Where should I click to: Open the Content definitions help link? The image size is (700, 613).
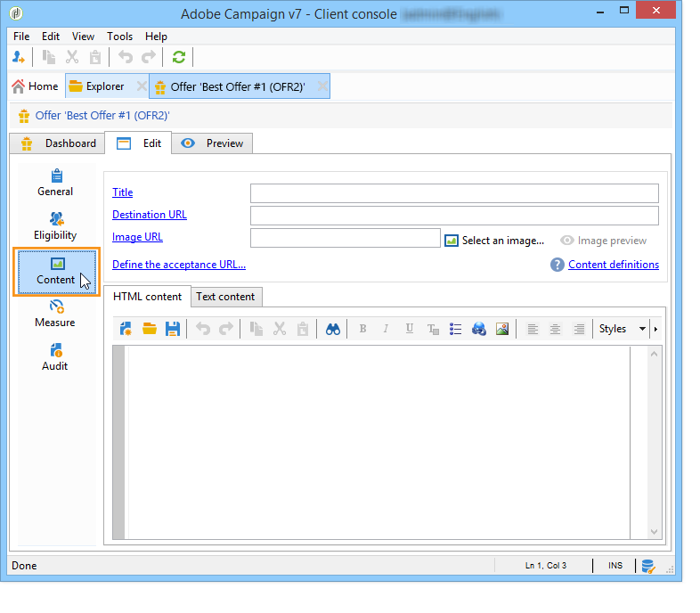click(x=614, y=265)
